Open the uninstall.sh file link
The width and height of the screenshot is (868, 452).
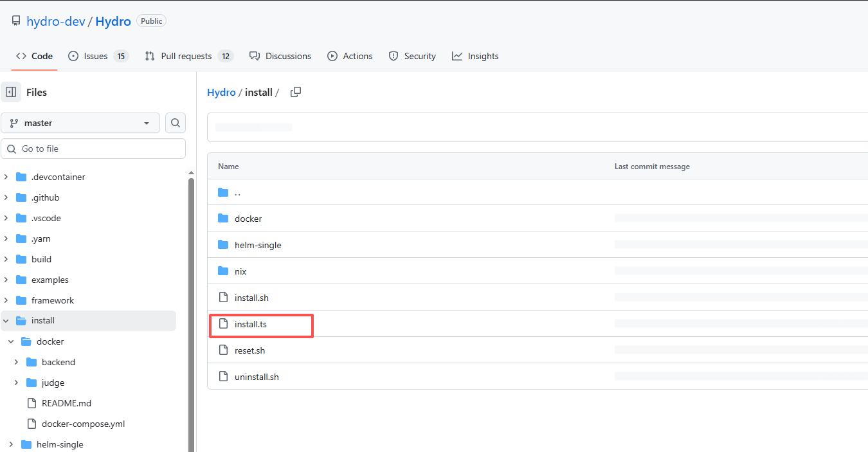pos(257,377)
